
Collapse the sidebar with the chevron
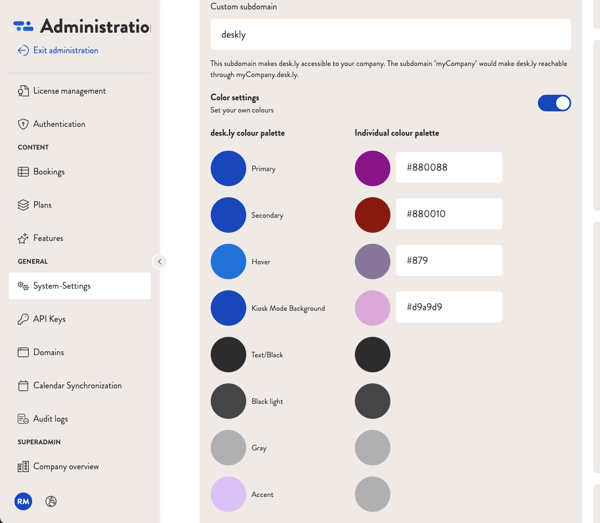point(159,262)
